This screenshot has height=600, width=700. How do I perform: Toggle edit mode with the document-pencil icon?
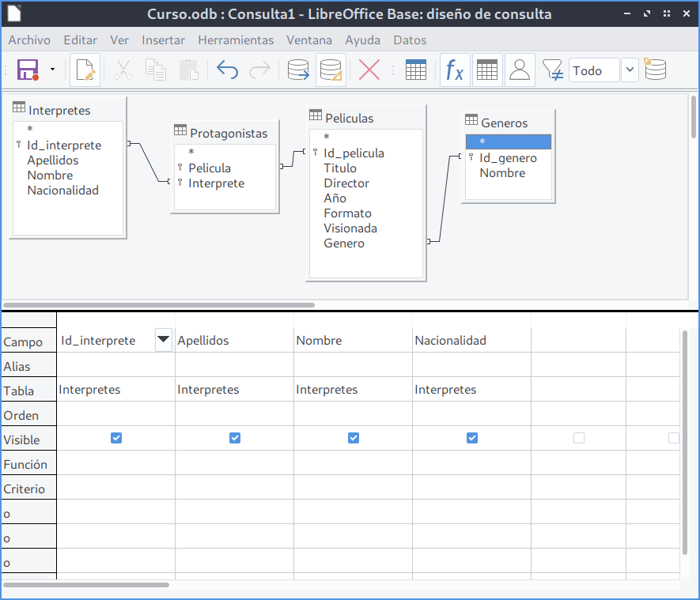(85, 70)
